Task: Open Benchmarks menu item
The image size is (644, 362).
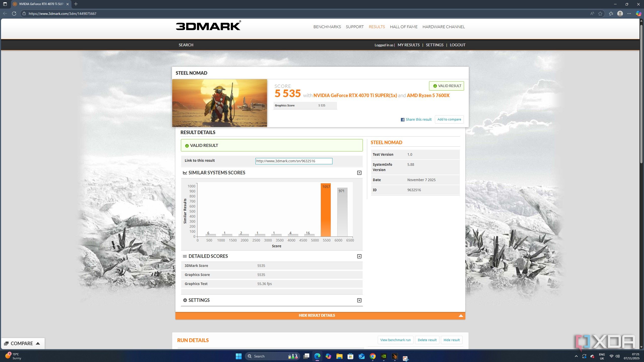Action: [327, 27]
